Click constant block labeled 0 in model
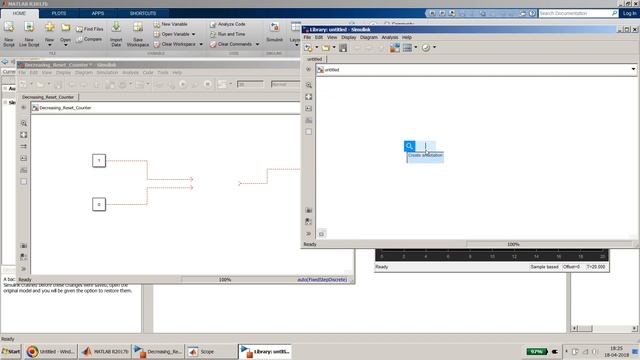Screen dimensions: 640x360 pyautogui.click(x=99, y=204)
